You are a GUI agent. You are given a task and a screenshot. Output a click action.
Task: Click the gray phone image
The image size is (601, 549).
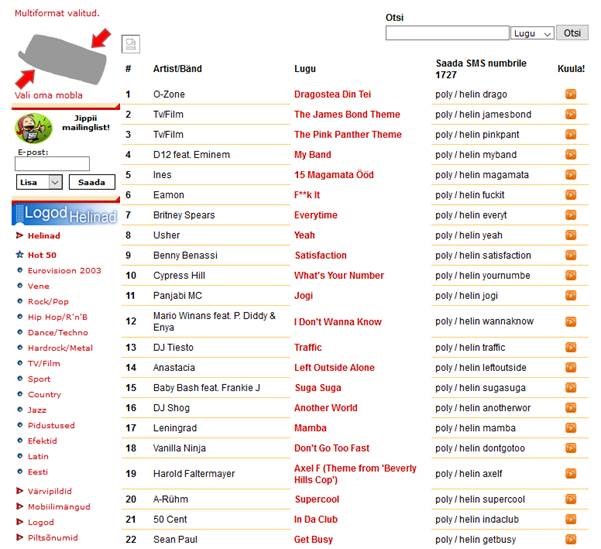pyautogui.click(x=62, y=59)
